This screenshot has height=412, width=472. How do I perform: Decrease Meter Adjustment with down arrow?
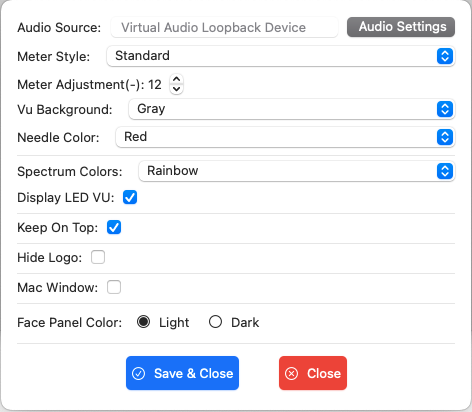pyautogui.click(x=176, y=89)
